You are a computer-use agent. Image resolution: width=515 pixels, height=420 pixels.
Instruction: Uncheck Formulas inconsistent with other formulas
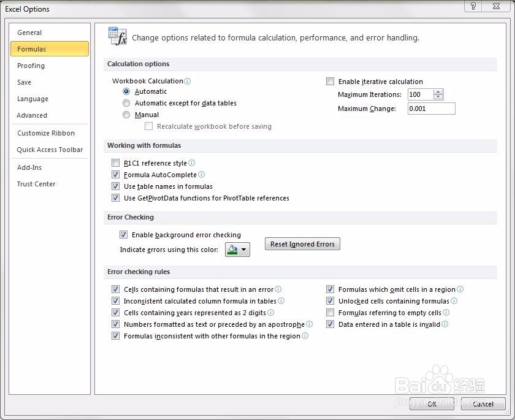point(116,336)
